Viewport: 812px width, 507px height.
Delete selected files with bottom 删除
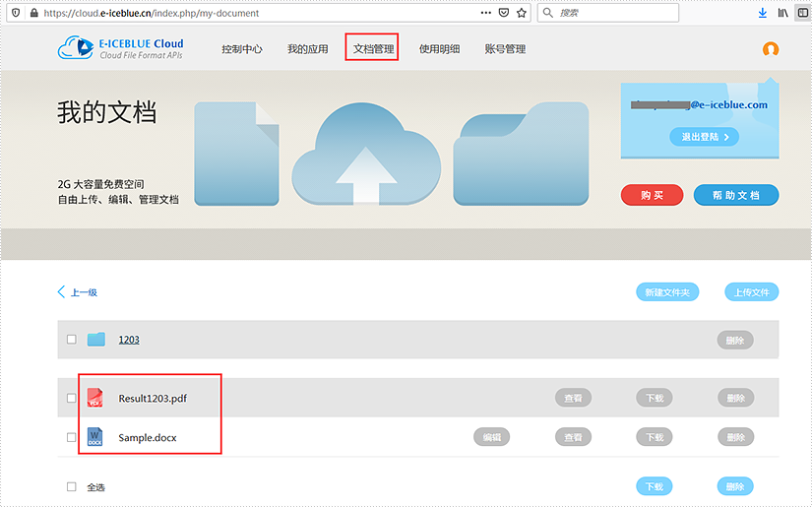[x=735, y=486]
